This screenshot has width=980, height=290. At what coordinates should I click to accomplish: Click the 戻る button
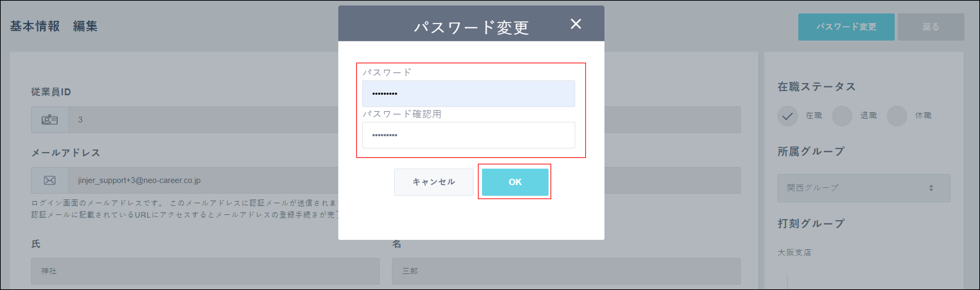(x=930, y=27)
